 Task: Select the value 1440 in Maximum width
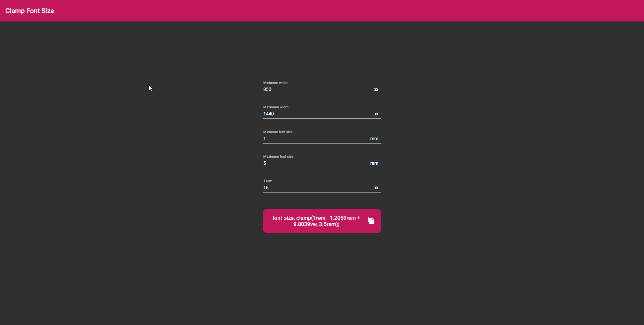click(269, 114)
